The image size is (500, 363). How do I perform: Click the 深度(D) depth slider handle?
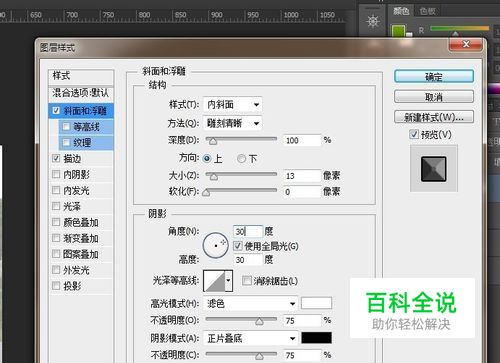213,141
